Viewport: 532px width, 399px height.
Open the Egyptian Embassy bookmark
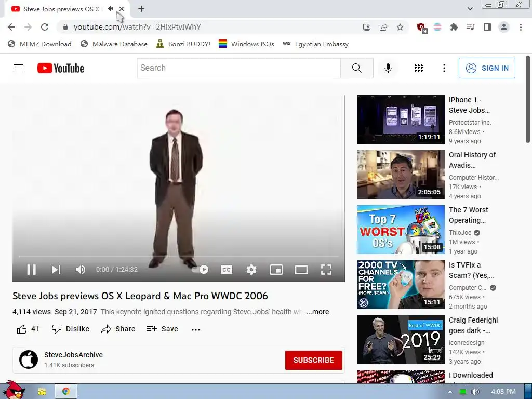coord(315,44)
